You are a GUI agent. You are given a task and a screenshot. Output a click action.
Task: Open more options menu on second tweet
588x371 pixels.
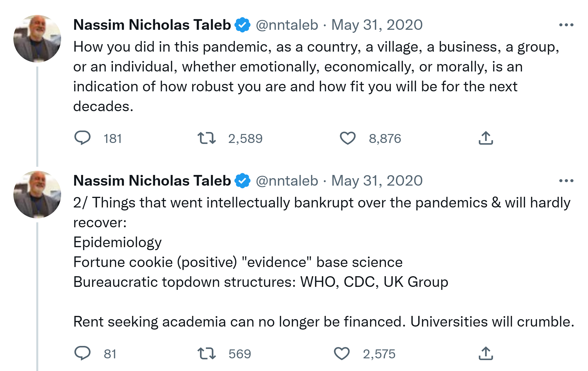(566, 181)
